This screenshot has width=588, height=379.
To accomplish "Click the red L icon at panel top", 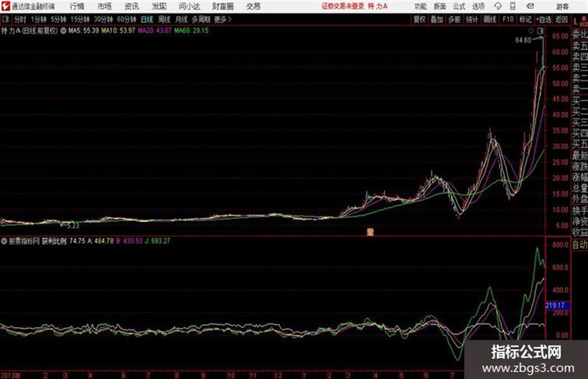I will click(576, 22).
